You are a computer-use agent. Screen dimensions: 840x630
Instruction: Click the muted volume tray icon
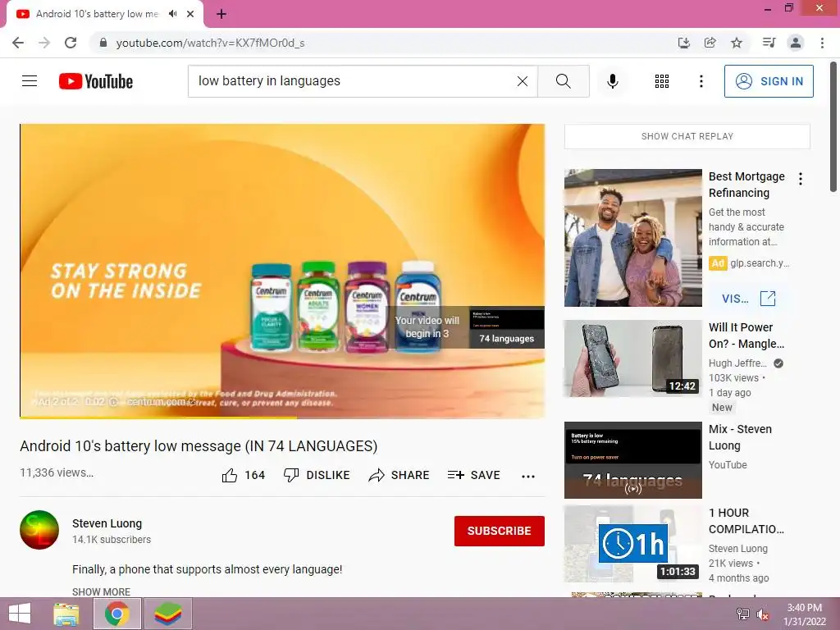763,614
